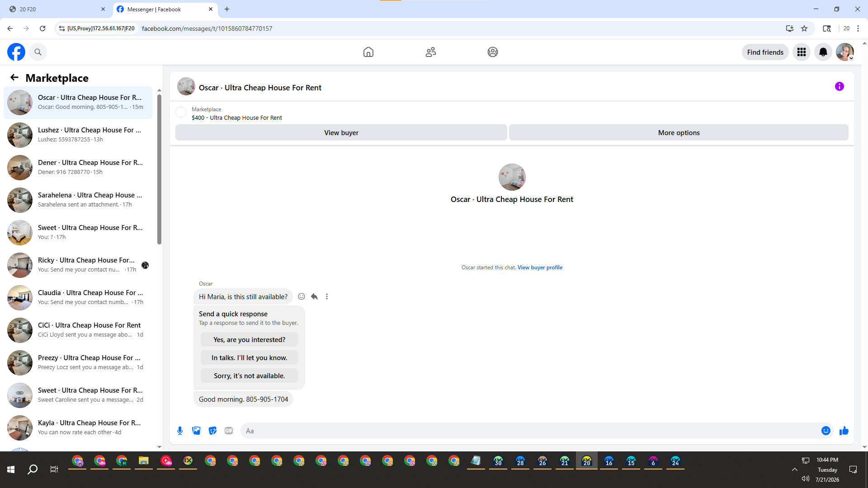The height and width of the screenshot is (488, 868).
Task: Click the Find friends button
Action: (x=765, y=52)
